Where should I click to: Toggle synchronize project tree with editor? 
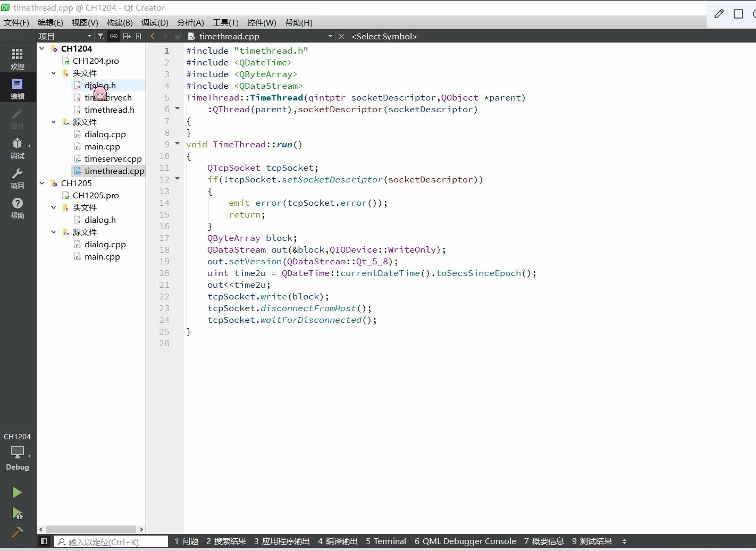113,36
